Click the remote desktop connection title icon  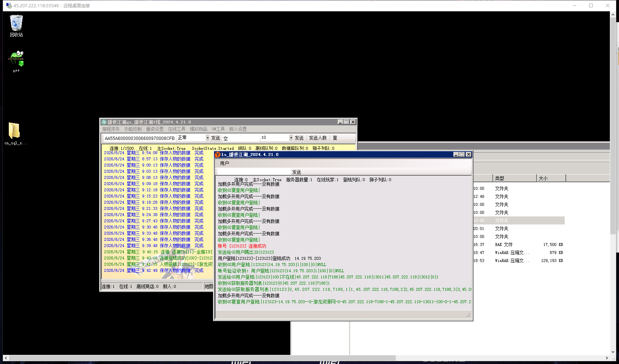click(9, 5)
